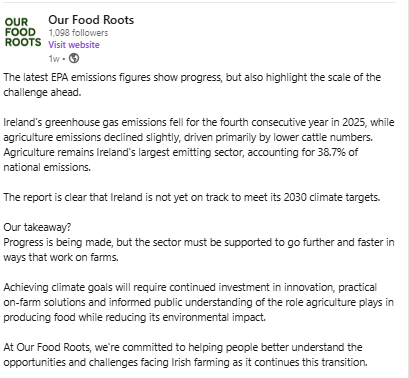Click the line about on-farm solutions
409x378 pixels.
tap(198, 302)
